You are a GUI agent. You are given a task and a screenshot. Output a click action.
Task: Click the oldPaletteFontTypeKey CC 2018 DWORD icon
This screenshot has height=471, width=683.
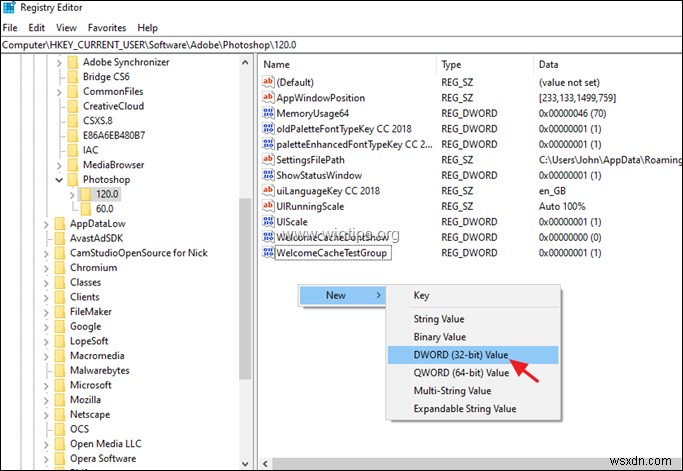click(x=268, y=129)
